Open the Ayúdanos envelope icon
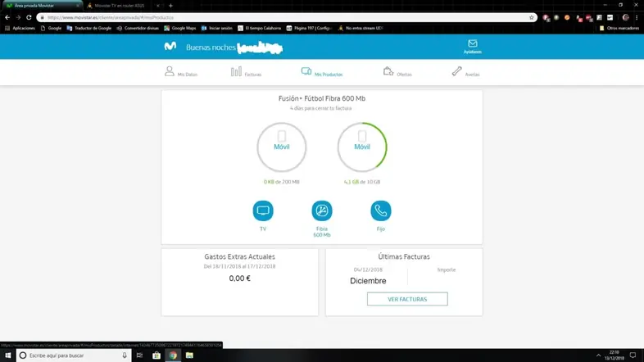 [x=472, y=47]
